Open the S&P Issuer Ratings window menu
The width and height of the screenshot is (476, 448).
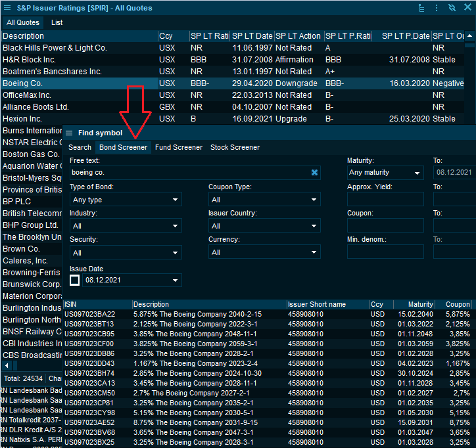pos(7,8)
